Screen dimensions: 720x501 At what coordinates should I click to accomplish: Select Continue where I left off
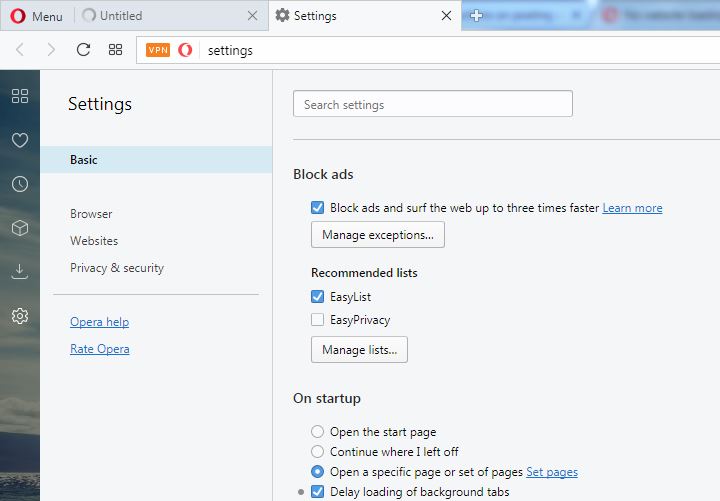click(317, 451)
